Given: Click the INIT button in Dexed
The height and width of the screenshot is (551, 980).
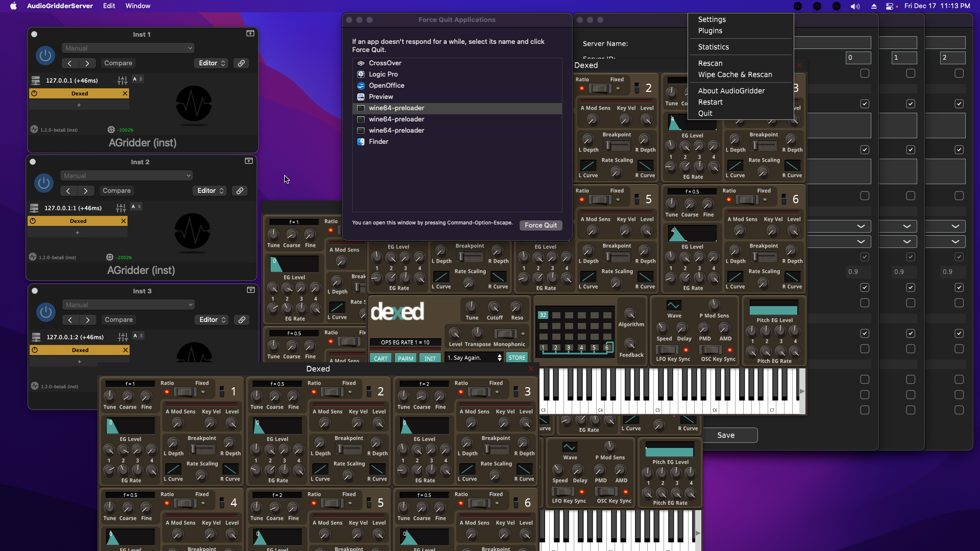Looking at the screenshot, I should (430, 358).
